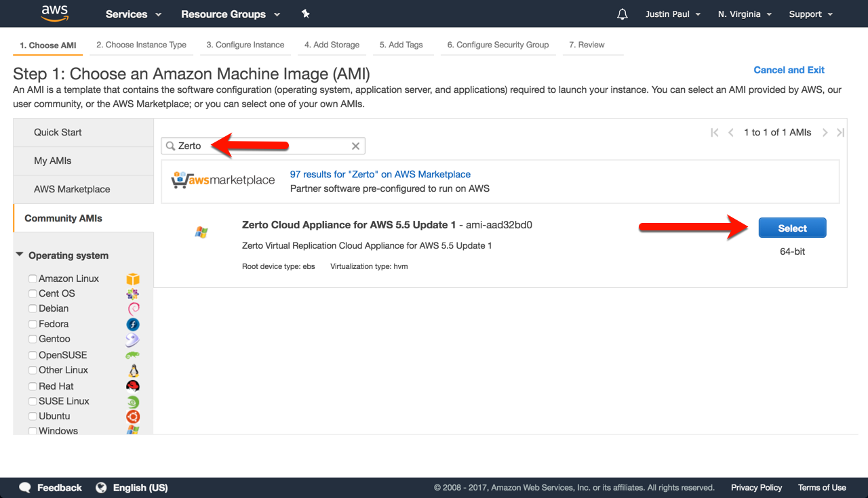Click the OpenSUSE chameleon icon
Viewport: 868px width, 498px height.
(x=133, y=355)
